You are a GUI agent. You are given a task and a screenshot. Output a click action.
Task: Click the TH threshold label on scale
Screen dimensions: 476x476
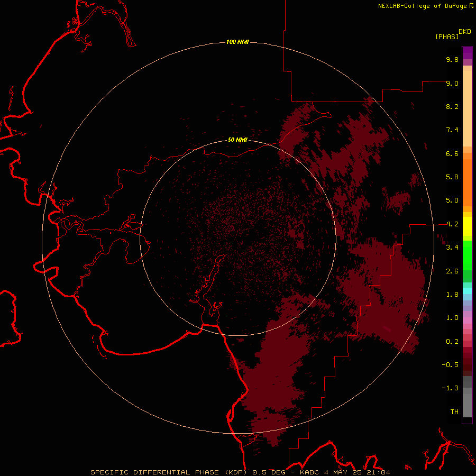point(454,412)
